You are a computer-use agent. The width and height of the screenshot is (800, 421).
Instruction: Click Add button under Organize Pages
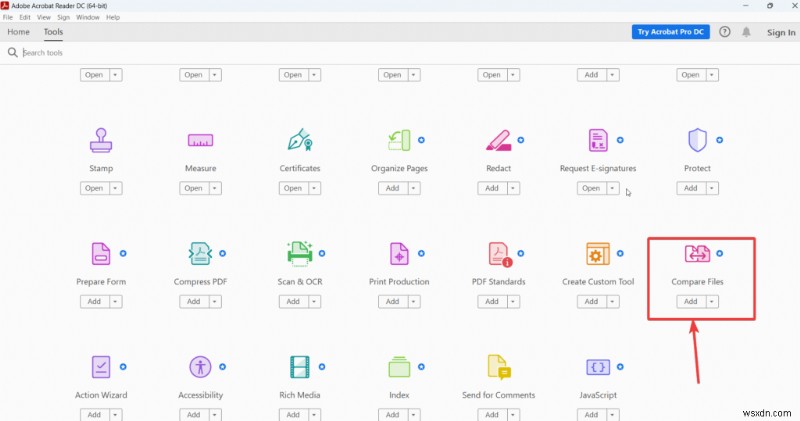point(393,188)
